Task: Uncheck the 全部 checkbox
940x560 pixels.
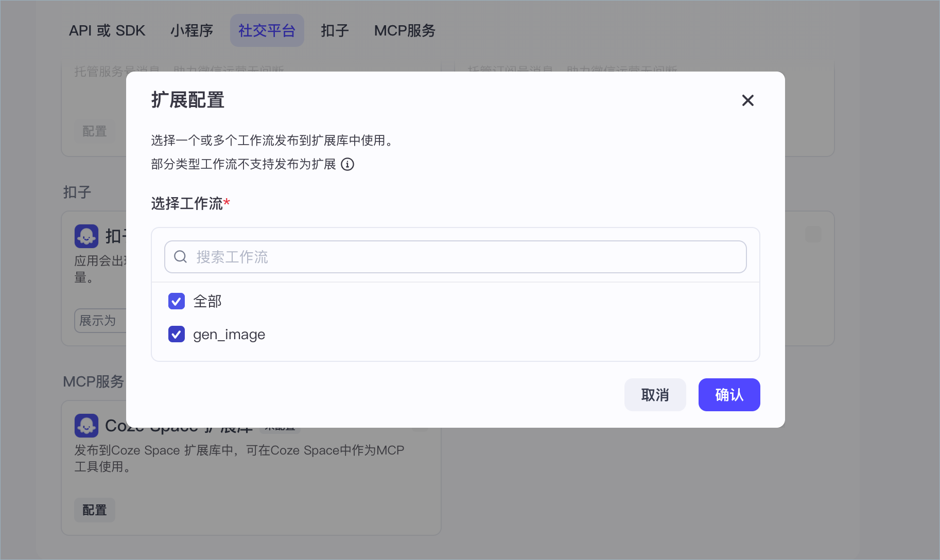Action: pos(177,301)
